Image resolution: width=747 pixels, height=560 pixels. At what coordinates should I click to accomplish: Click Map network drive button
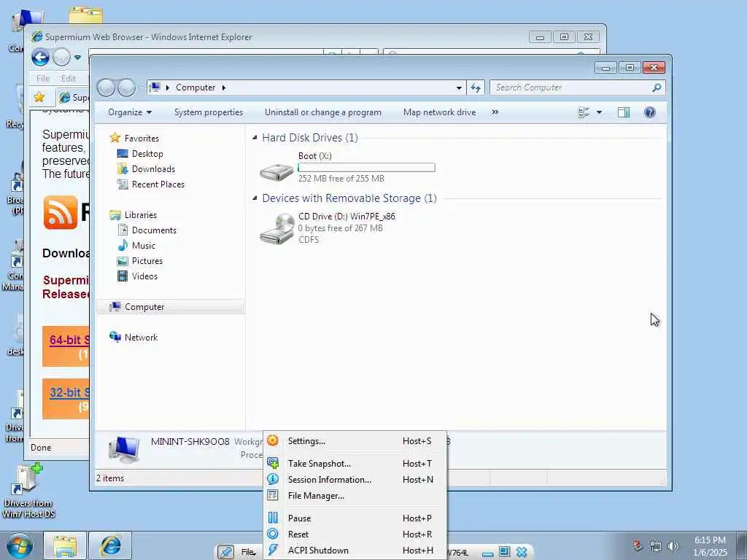click(439, 112)
